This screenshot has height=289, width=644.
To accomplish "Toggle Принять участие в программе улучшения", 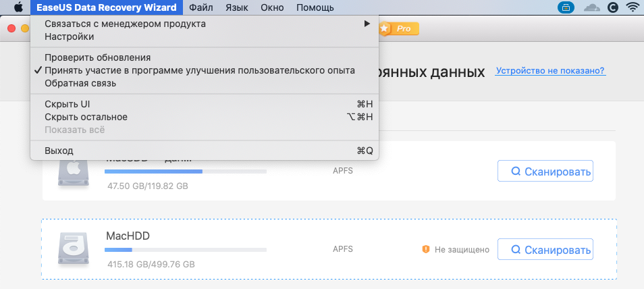I will pos(199,70).
